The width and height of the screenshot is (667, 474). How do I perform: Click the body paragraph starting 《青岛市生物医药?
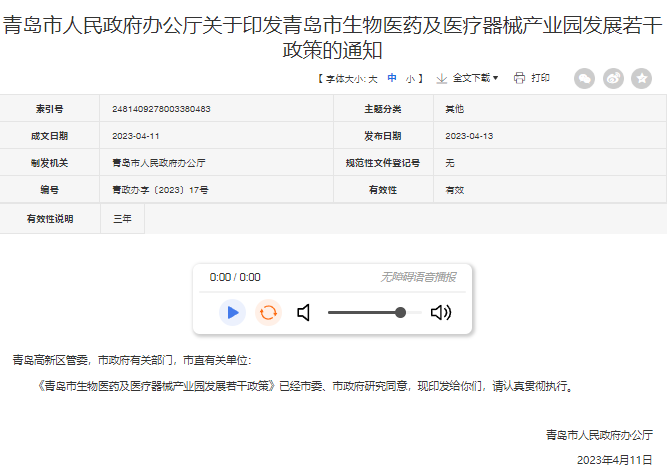point(305,386)
